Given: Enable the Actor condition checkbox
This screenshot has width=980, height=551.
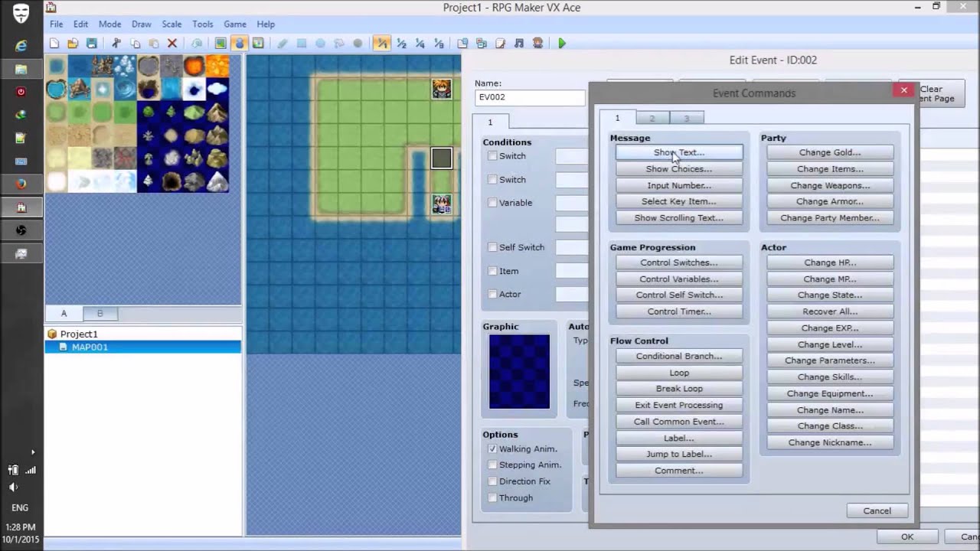Looking at the screenshot, I should click(492, 294).
